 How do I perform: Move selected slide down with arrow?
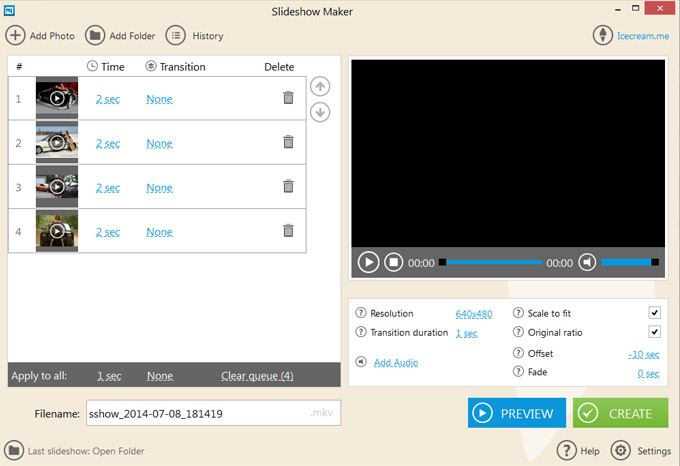320,112
